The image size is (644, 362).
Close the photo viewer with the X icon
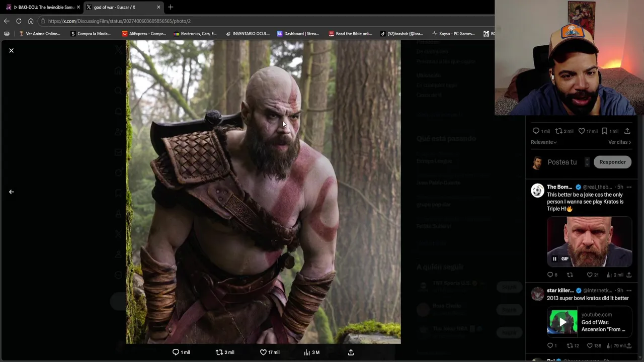(11, 51)
